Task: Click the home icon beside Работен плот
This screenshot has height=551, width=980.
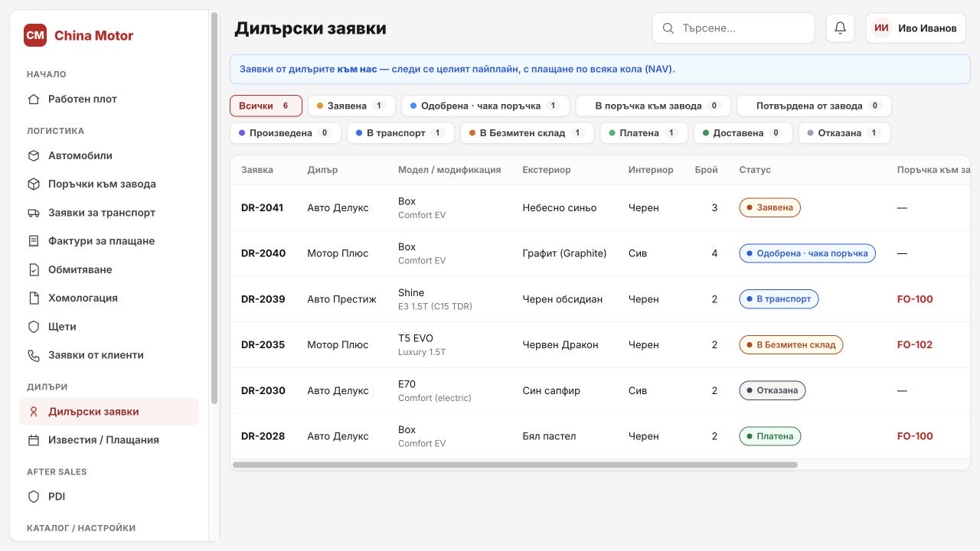Action: 33,99
